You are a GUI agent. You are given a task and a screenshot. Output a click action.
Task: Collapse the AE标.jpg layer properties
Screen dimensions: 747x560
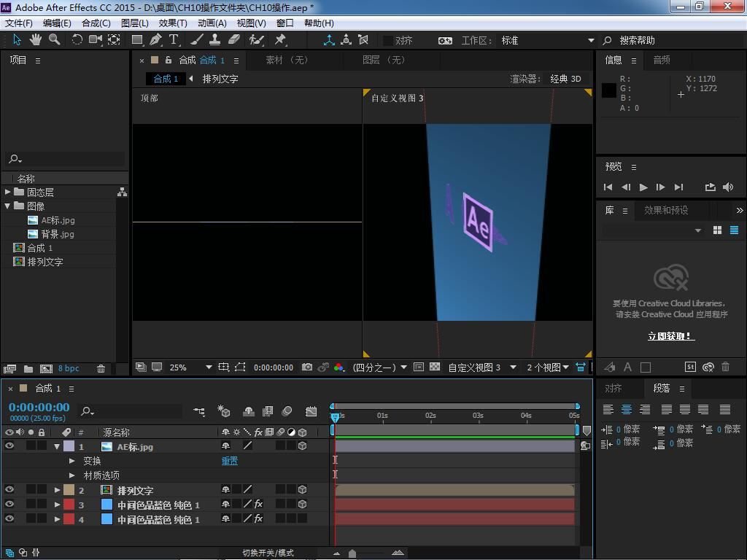[57, 447]
